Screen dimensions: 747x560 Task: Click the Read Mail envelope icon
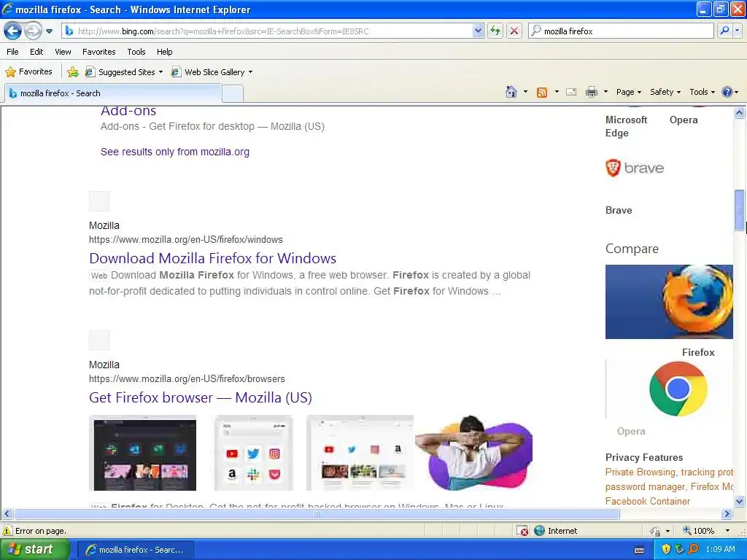click(x=571, y=92)
